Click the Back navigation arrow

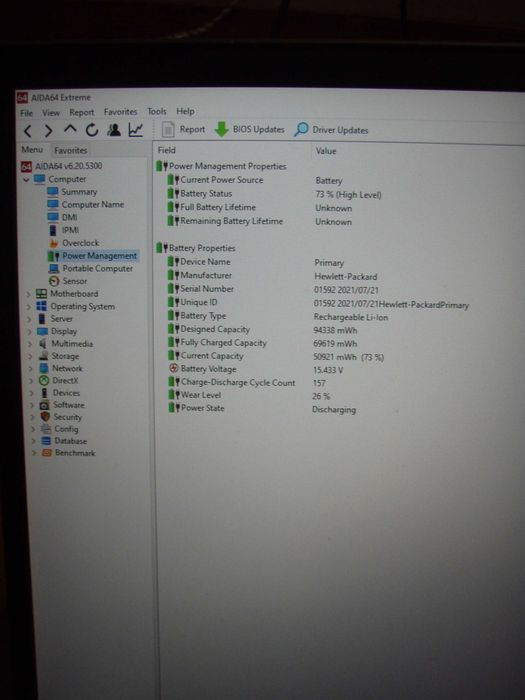coord(28,131)
